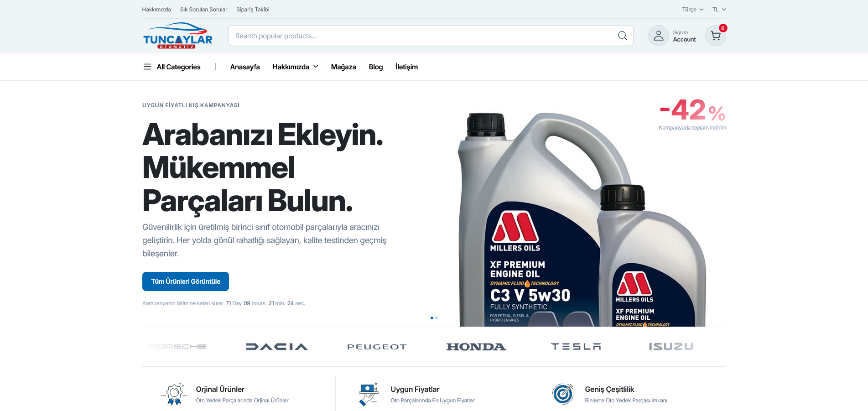
Task: Open the Blog menu item
Action: pos(376,67)
